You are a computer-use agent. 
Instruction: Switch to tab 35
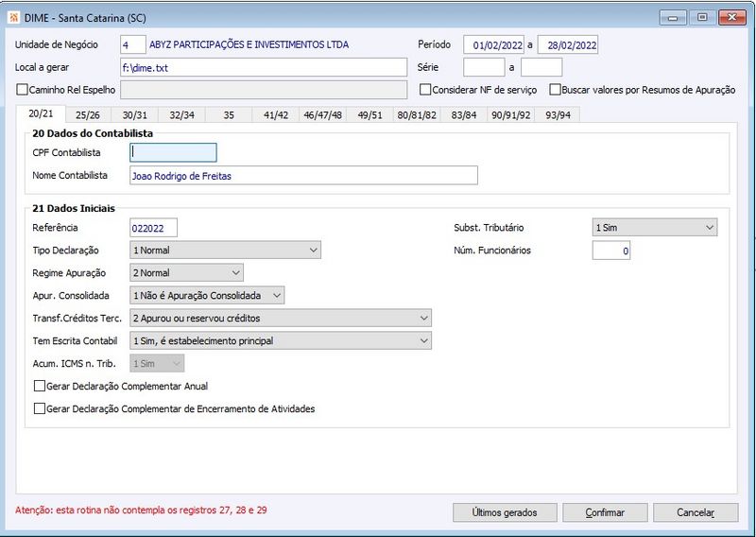pyautogui.click(x=229, y=114)
